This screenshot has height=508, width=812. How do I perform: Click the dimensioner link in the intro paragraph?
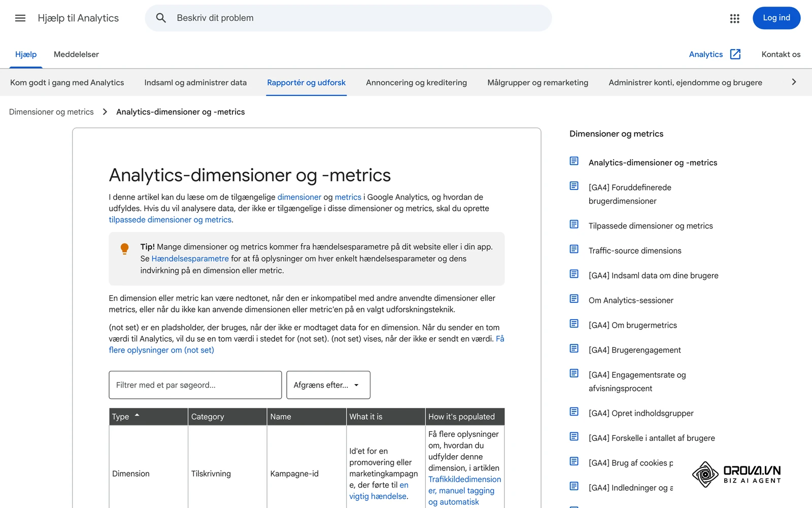coord(299,197)
